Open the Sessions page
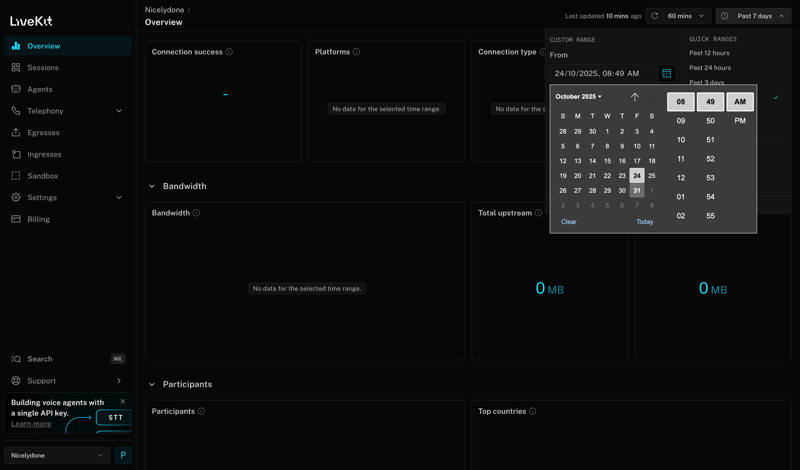Viewport: 800px width, 470px height. (x=68, y=67)
